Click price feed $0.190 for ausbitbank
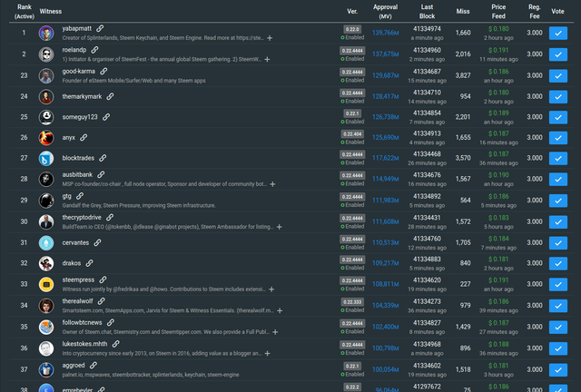The height and width of the screenshot is (392, 581). coord(498,175)
